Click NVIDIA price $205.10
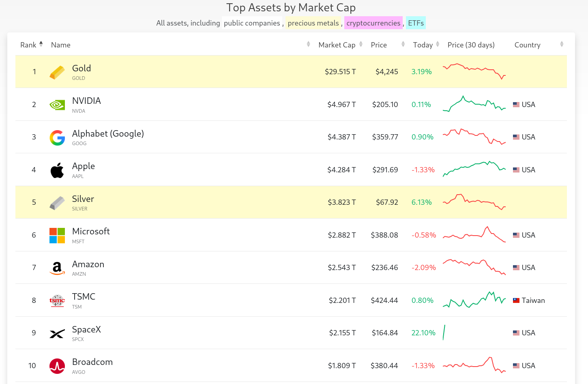Viewport: 588px width, 384px height. coord(385,105)
